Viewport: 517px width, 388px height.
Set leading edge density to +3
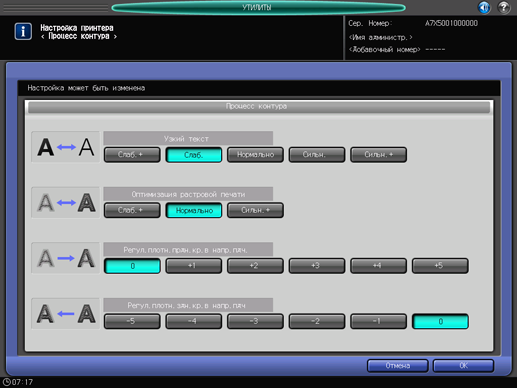[317, 266]
